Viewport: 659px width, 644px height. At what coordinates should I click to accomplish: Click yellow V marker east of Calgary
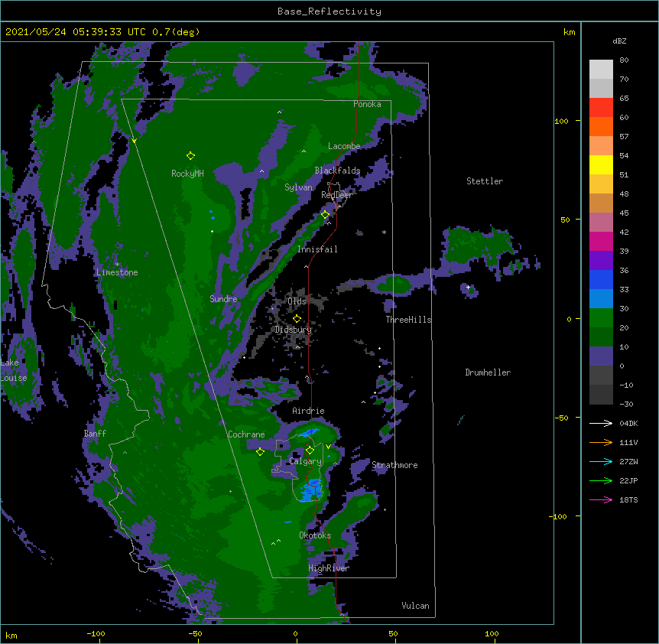(x=328, y=446)
